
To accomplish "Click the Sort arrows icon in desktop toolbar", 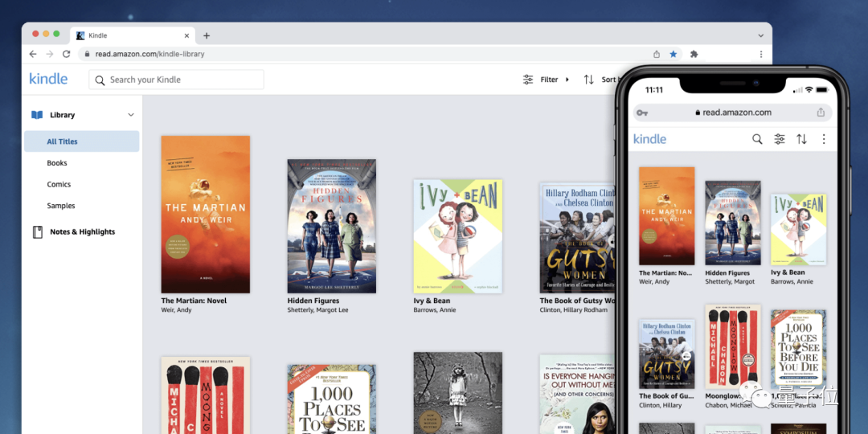I will pyautogui.click(x=589, y=80).
